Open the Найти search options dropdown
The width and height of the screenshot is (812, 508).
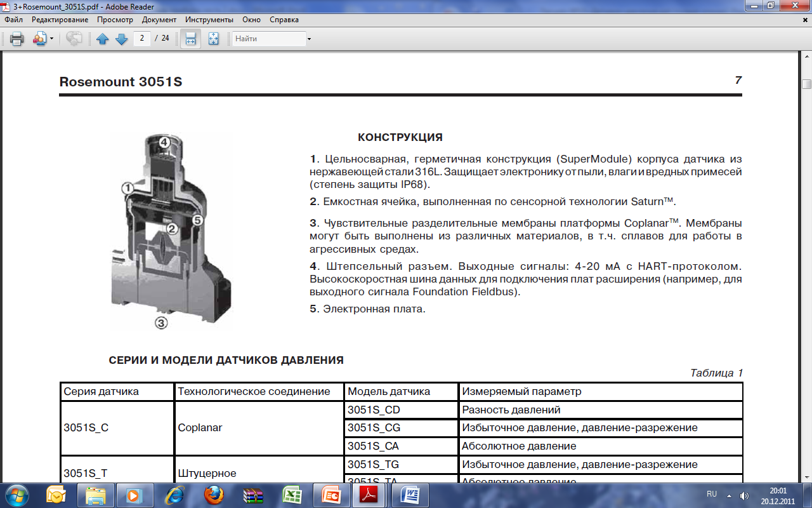309,39
